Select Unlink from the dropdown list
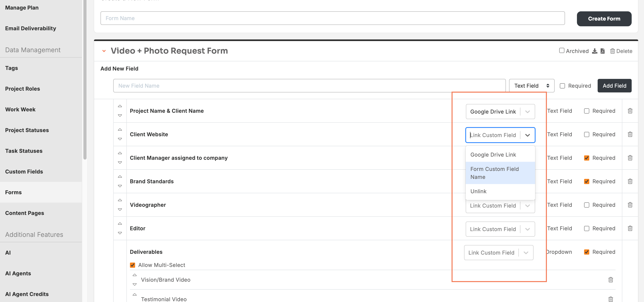This screenshot has width=644, height=302. (500, 191)
